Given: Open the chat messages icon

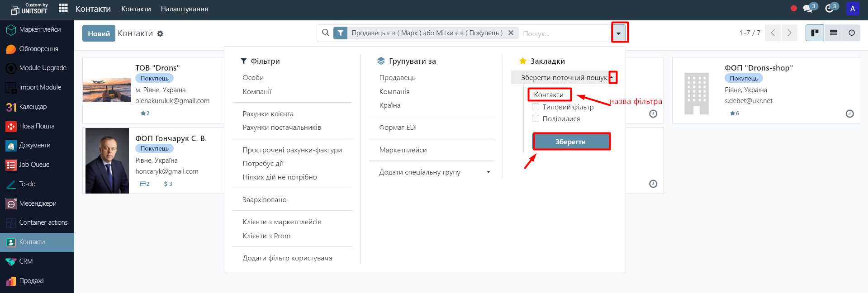Looking at the screenshot, I should pyautogui.click(x=808, y=9).
